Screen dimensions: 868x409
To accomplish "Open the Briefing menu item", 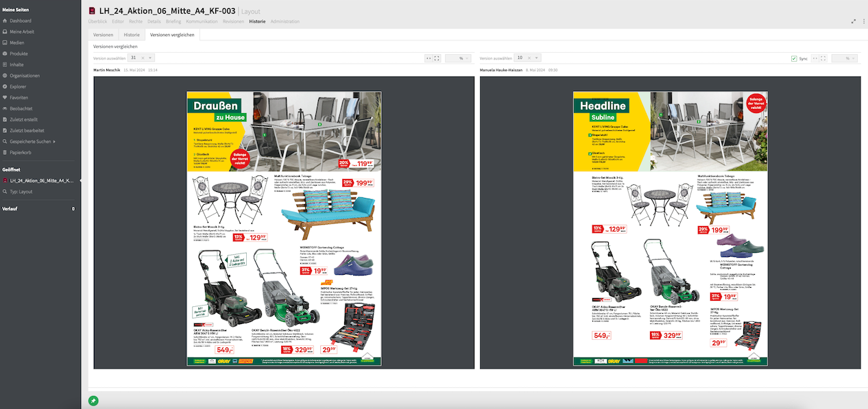I will coord(173,21).
